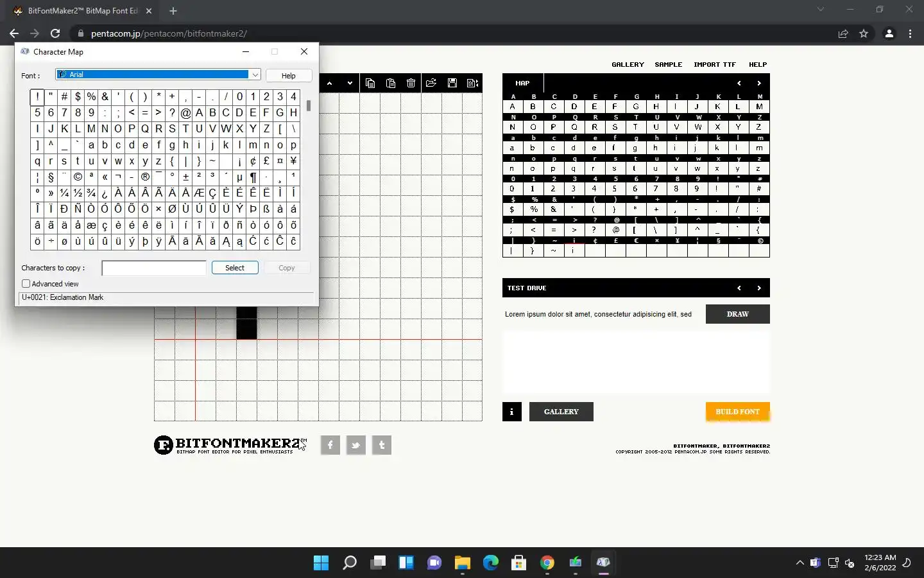Click the BUILD FONT button
This screenshot has width=924, height=578.
click(738, 412)
